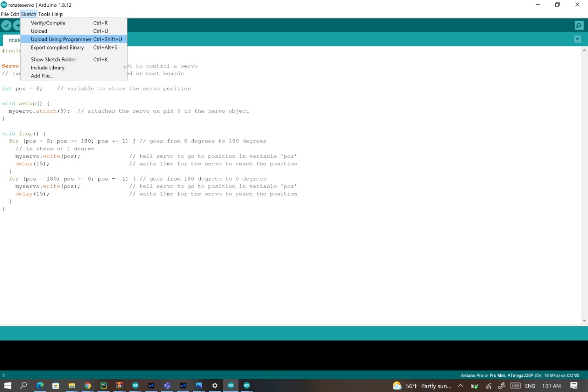This screenshot has height=392, width=588.
Task: Open Microsoft Teams from the taskbar
Action: click(167, 386)
